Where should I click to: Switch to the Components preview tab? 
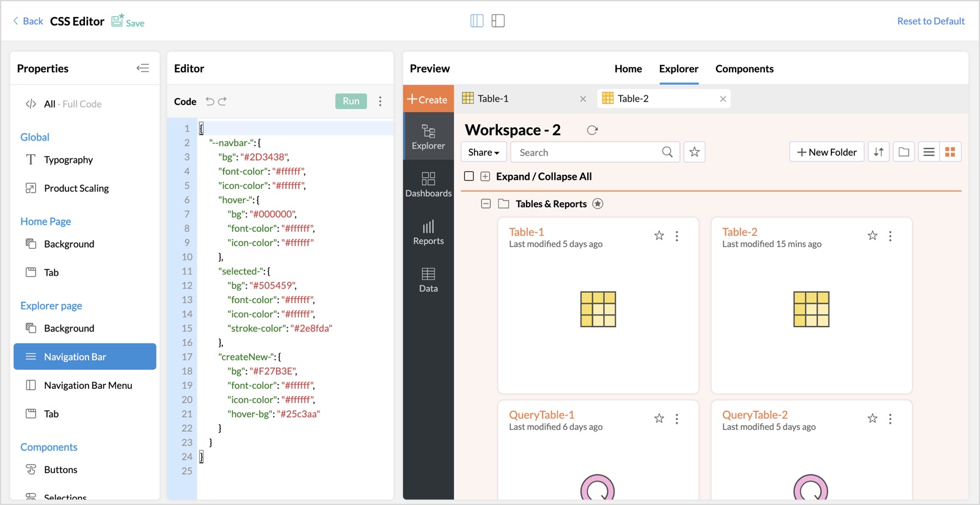pyautogui.click(x=744, y=68)
